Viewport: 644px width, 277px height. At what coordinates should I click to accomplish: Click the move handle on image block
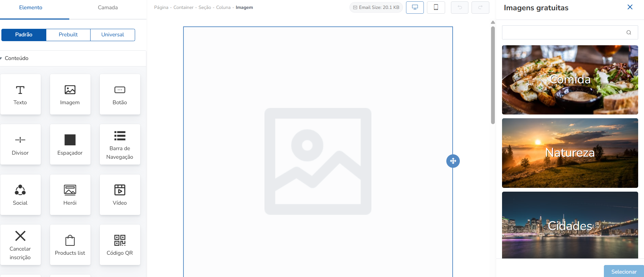tap(453, 161)
